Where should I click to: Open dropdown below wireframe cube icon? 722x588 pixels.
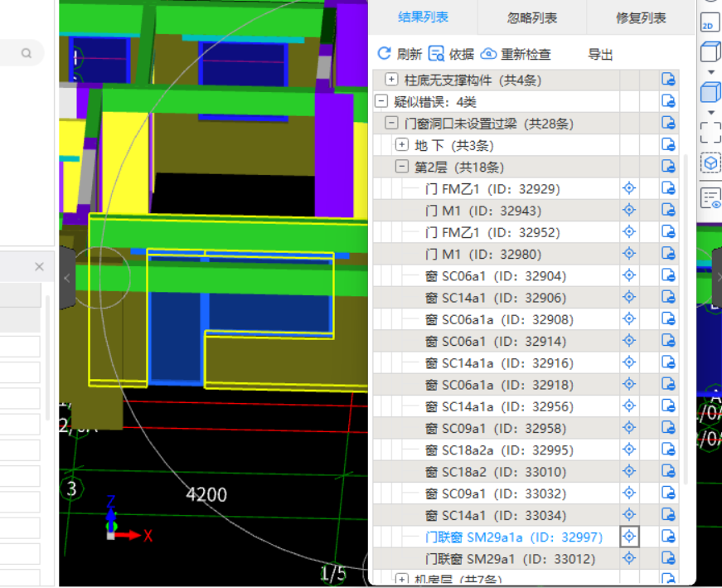point(711,72)
